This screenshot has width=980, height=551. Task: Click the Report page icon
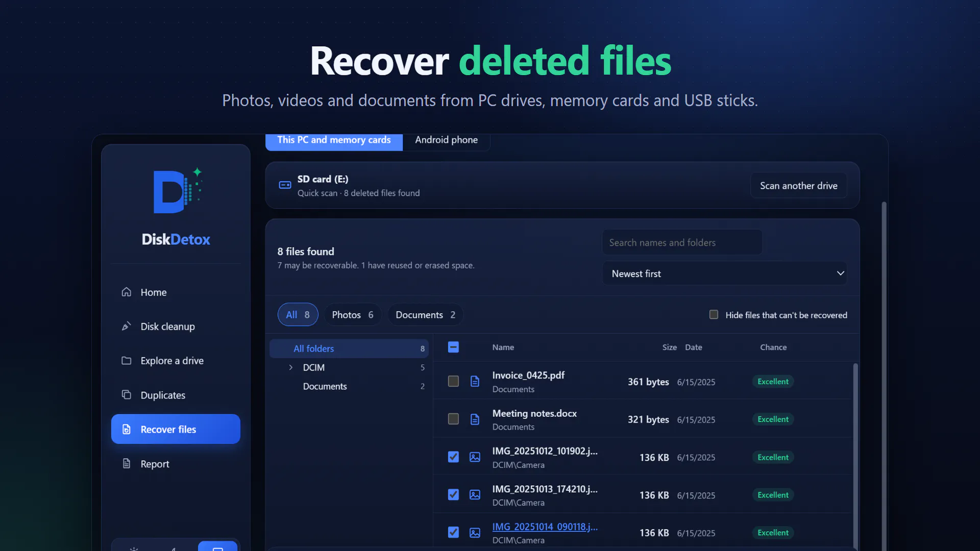click(x=127, y=463)
